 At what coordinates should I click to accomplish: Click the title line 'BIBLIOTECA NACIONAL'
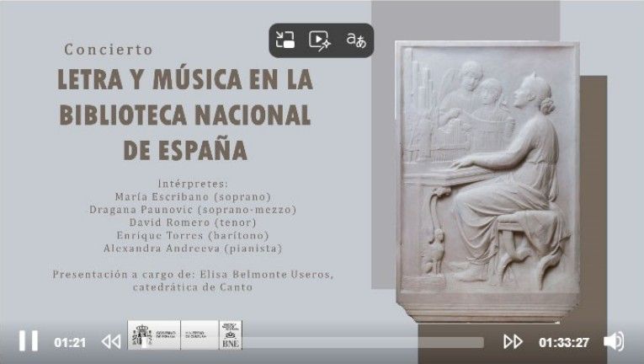(185, 115)
